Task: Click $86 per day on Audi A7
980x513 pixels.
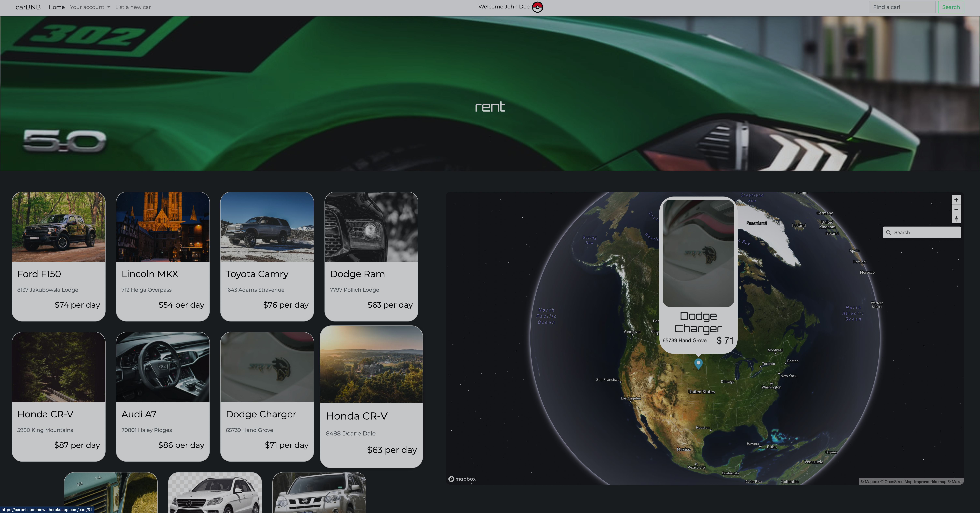Action: coord(181,445)
